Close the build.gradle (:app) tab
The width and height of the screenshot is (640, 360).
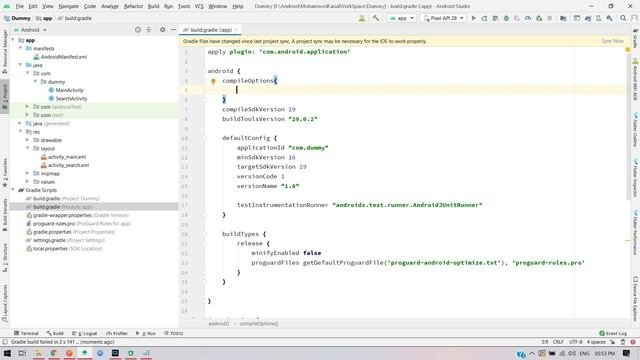click(236, 30)
